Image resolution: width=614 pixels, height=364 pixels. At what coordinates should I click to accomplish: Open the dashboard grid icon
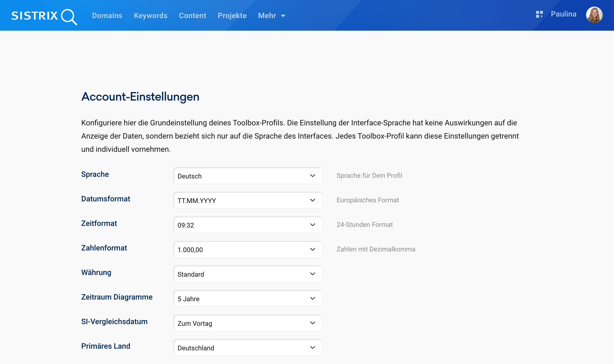pos(539,14)
